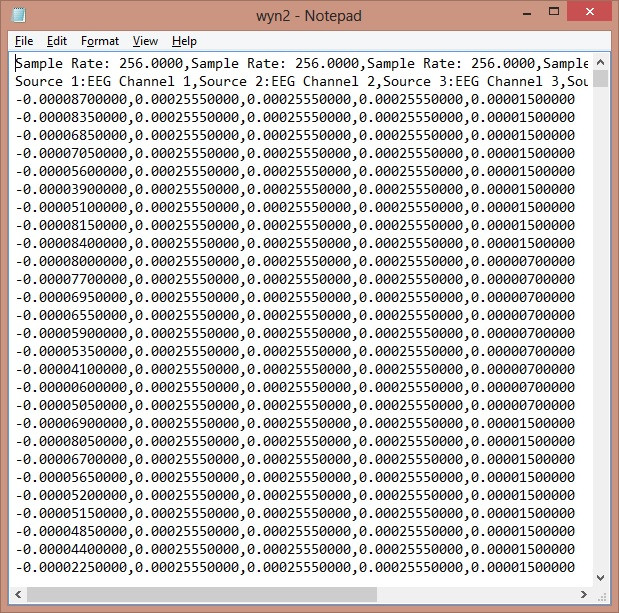Click the value -0.00008700000

point(71,99)
